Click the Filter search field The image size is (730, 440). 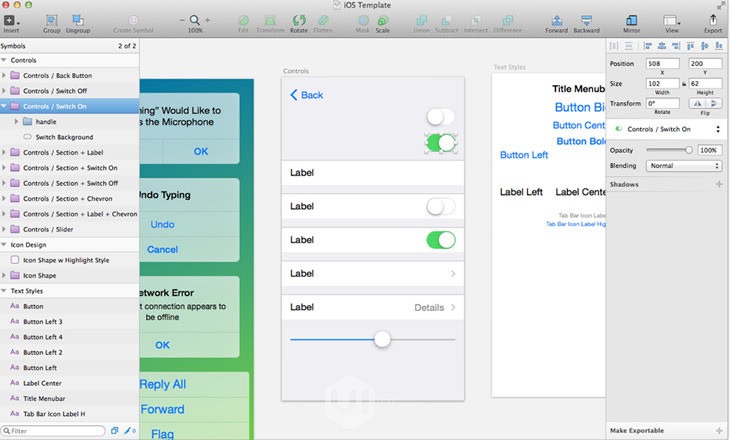click(x=53, y=431)
